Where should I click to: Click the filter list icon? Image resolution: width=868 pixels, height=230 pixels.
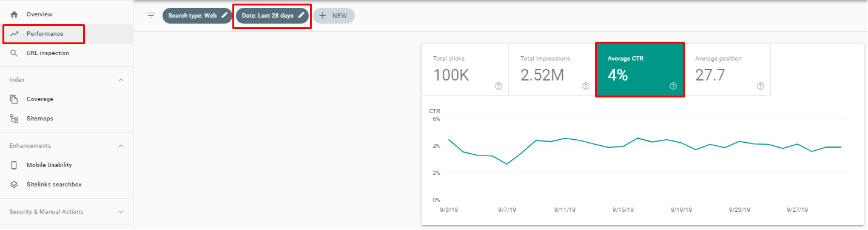(x=151, y=16)
